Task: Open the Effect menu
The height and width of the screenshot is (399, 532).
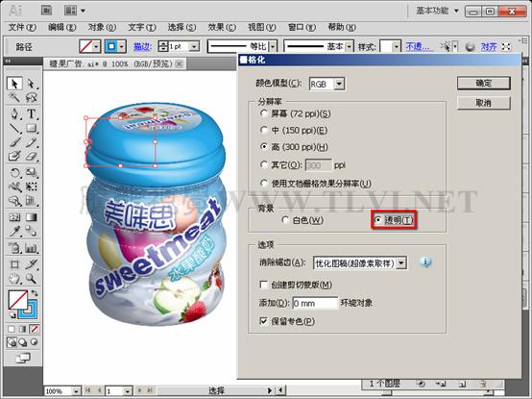Action: pyautogui.click(x=222, y=27)
